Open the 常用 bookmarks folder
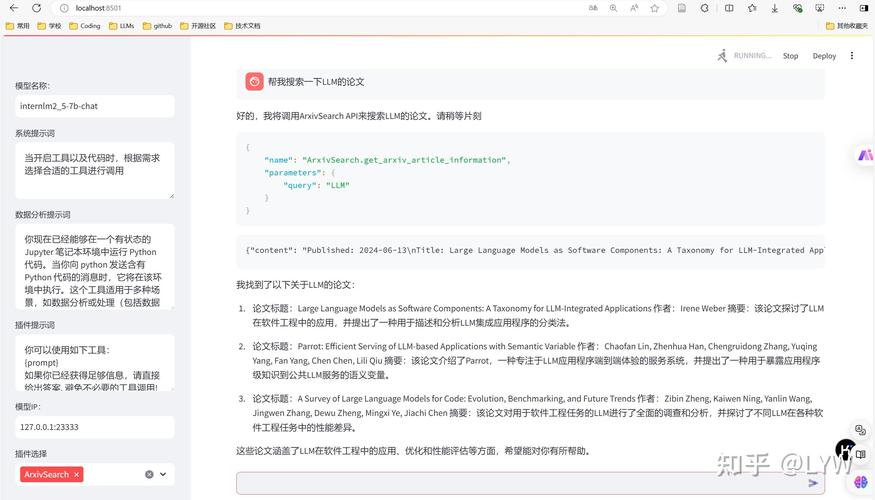875x500 pixels. click(x=17, y=26)
